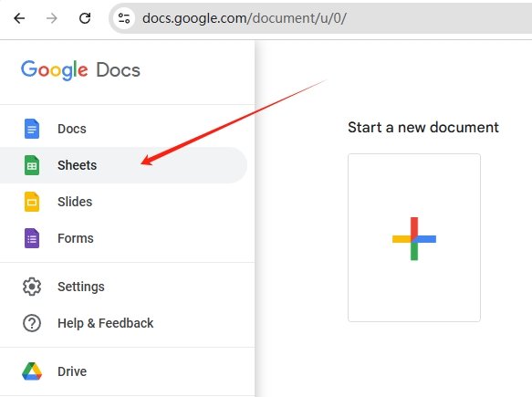This screenshot has width=532, height=397.
Task: Create a blank document with plus thumbnail
Action: (x=414, y=237)
